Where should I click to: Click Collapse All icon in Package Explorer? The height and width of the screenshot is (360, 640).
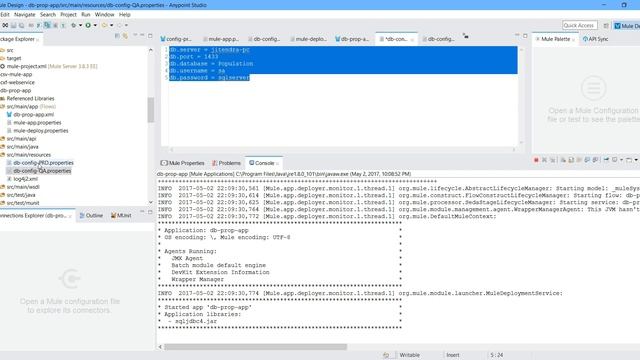(x=117, y=36)
